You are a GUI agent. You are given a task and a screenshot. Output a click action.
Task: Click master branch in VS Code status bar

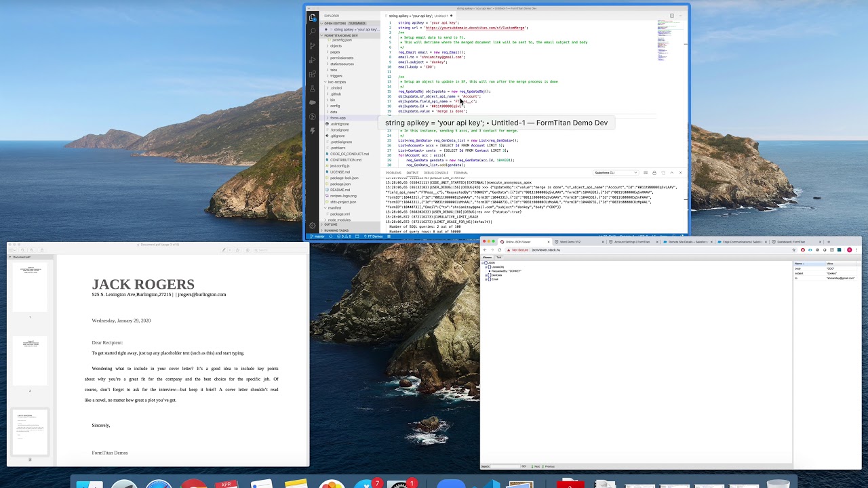[317, 237]
